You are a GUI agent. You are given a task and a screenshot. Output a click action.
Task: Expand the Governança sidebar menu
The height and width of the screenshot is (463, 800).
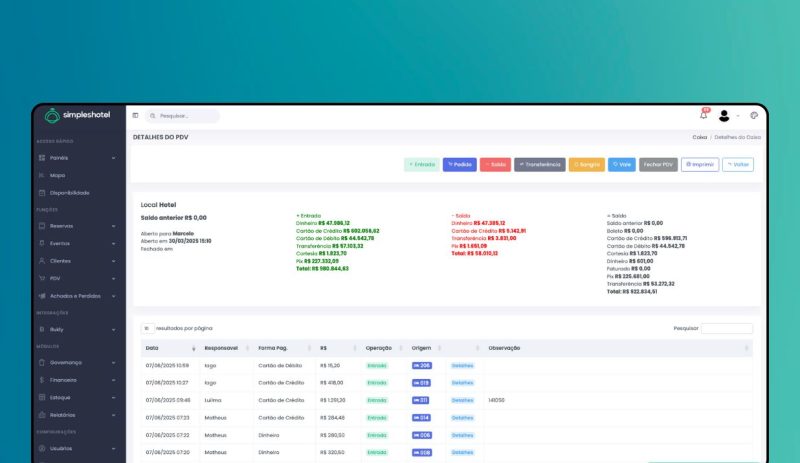78,362
